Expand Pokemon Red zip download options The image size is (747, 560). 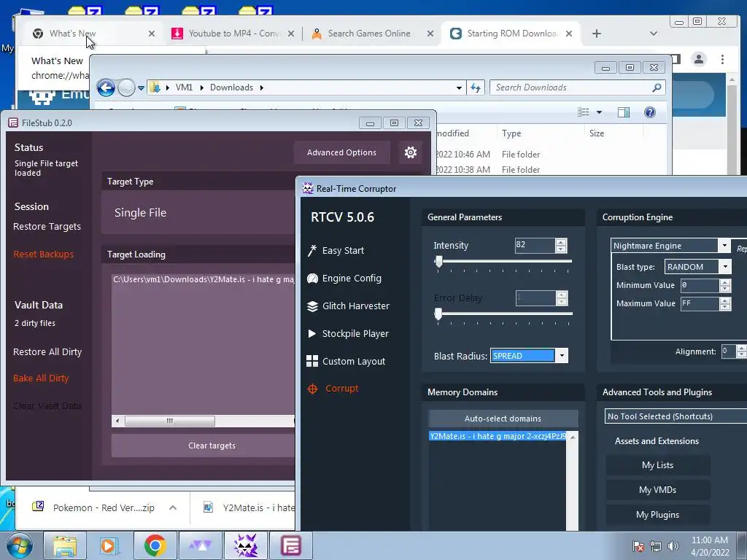tap(173, 507)
